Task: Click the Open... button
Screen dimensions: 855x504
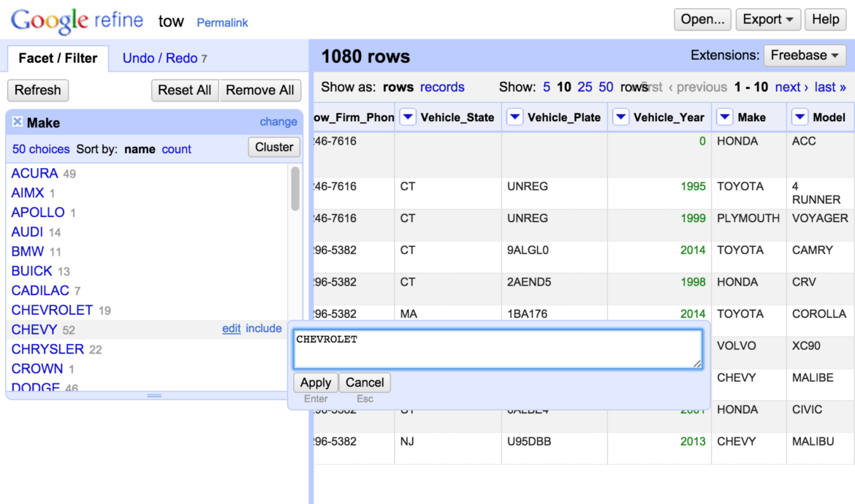Action: tap(702, 20)
